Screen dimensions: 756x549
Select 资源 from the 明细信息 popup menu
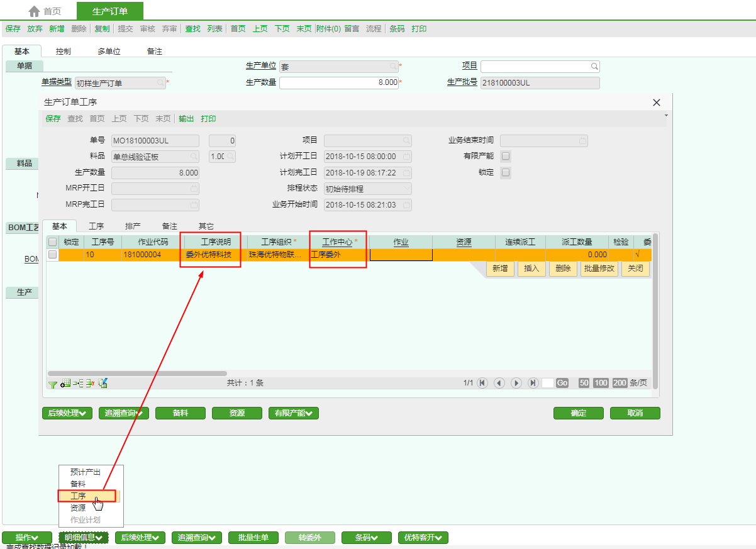pos(78,507)
